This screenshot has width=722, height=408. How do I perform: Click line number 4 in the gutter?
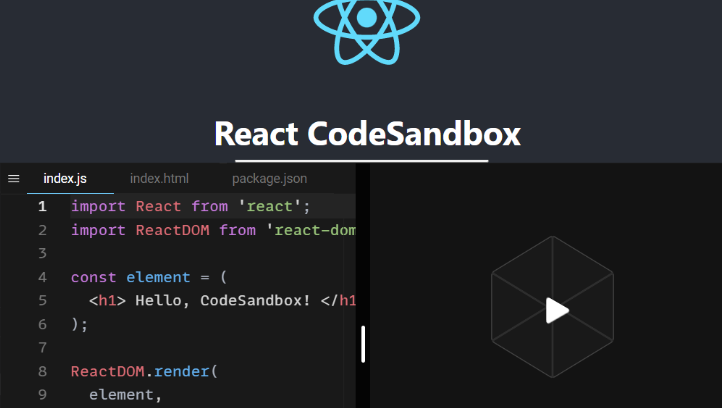pos(42,277)
